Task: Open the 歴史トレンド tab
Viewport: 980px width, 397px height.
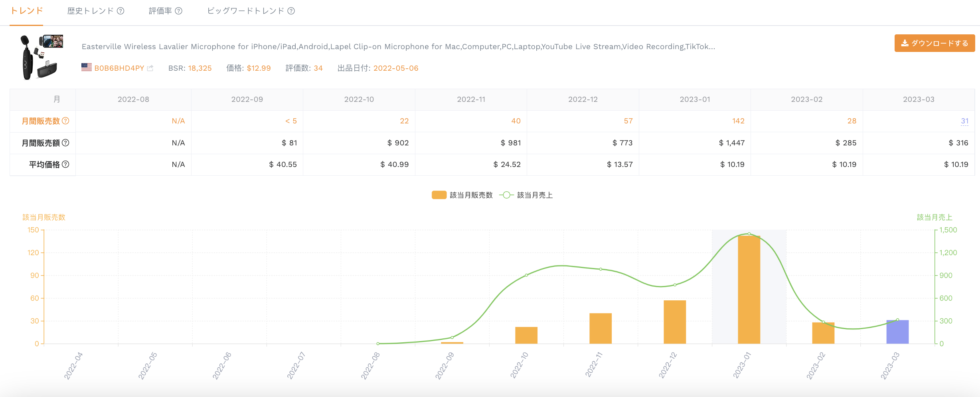Action: 91,11
